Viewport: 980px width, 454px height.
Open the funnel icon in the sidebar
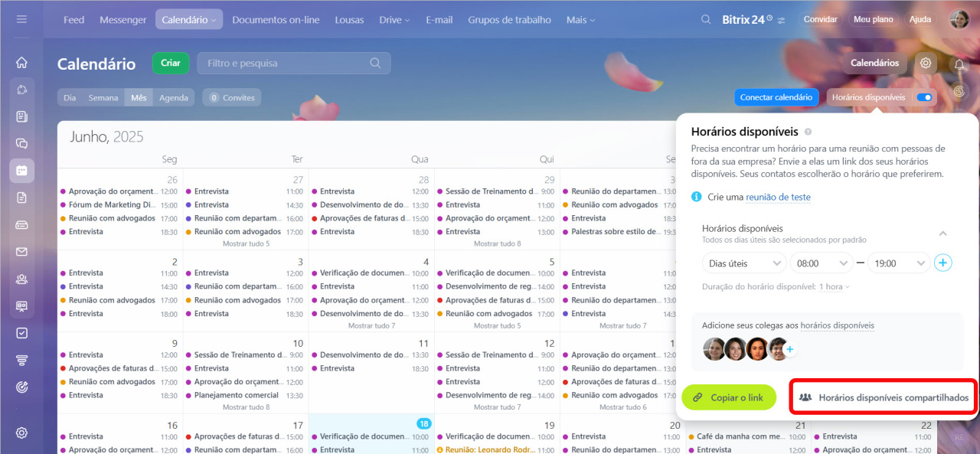[x=21, y=360]
